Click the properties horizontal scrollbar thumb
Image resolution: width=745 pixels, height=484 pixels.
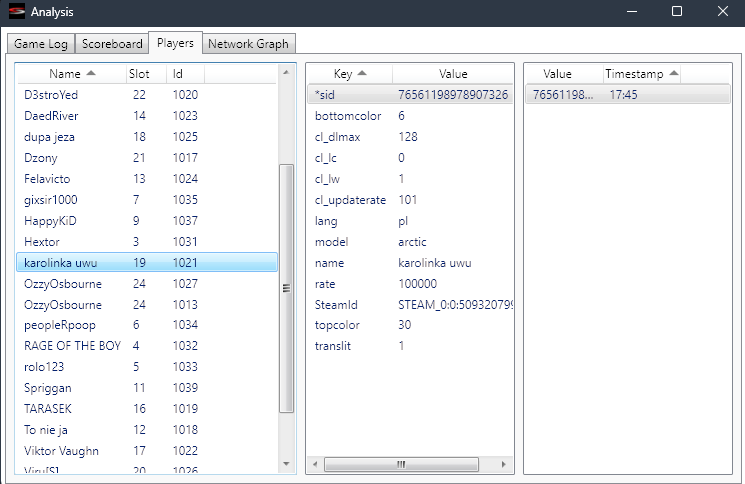[401, 464]
